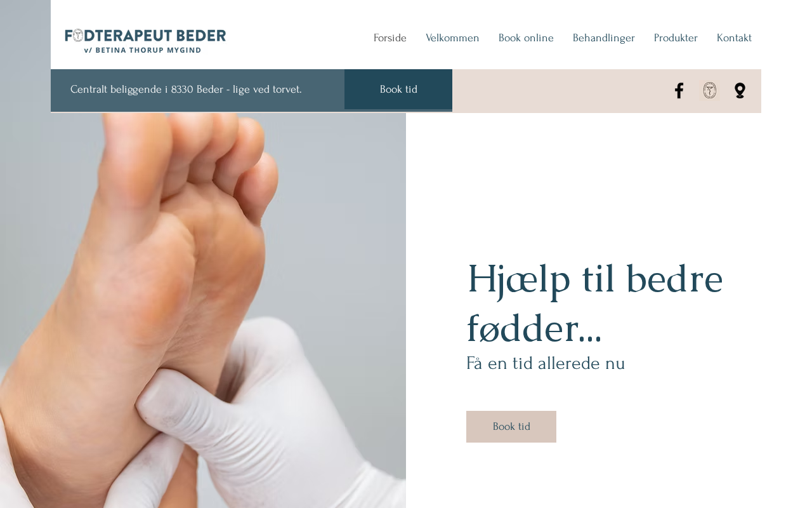This screenshot has height=508, width=812.
Task: Click the 'Hjælp til bedre fødder...' headline
Action: click(595, 303)
